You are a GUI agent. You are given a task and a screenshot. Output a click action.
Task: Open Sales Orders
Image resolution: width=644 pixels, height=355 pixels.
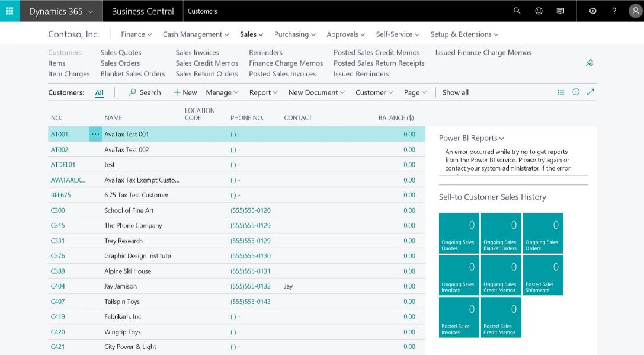tap(120, 63)
